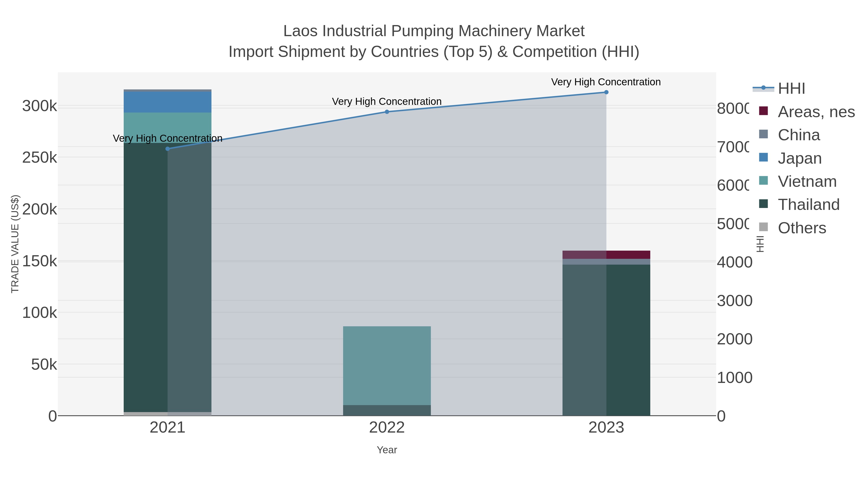
Task: Select the Japan segment of 2021 bar
Action: click(x=168, y=102)
